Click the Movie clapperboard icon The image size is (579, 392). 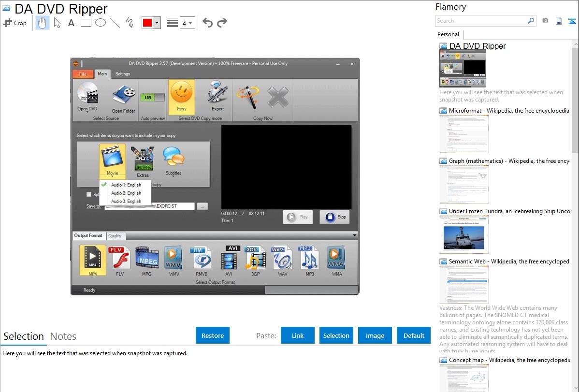click(x=112, y=160)
